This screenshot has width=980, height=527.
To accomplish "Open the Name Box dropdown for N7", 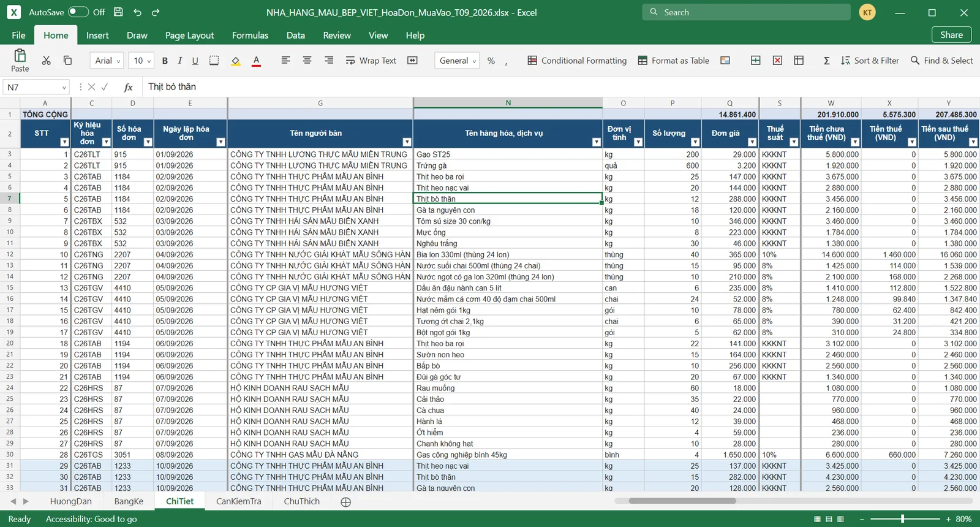I will [64, 87].
